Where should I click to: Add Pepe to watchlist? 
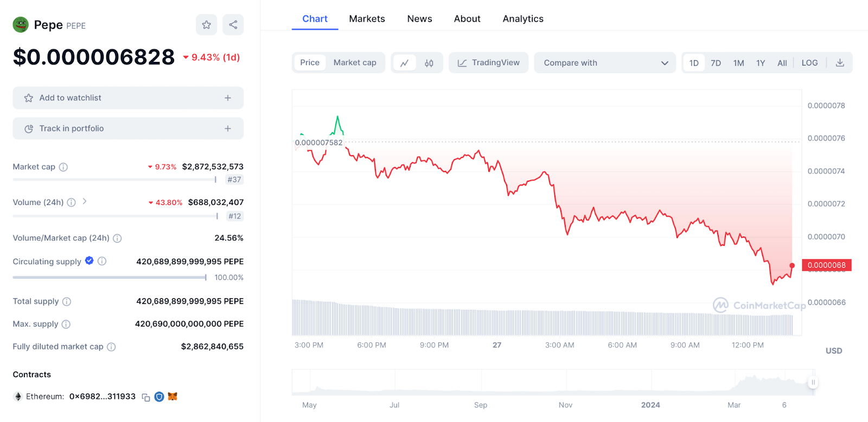click(128, 98)
